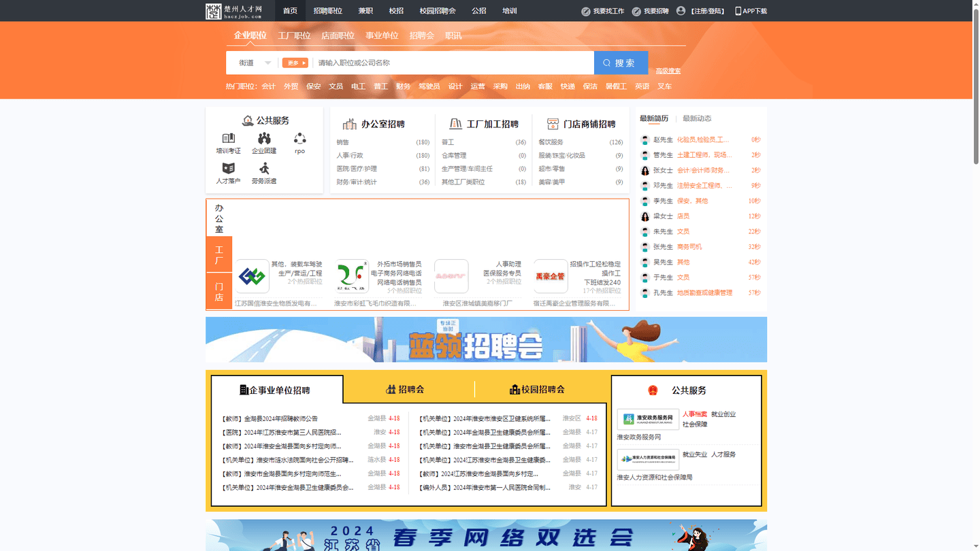Screen dimensions: 980x551
Task: Click the 禹豪企管 company logo
Action: [551, 276]
